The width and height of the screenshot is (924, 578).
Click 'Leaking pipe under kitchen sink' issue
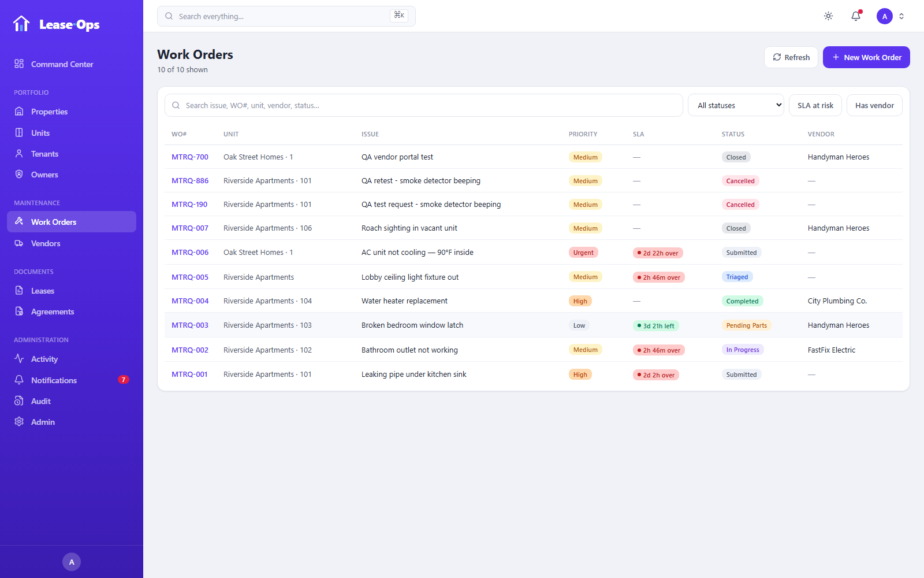point(414,374)
